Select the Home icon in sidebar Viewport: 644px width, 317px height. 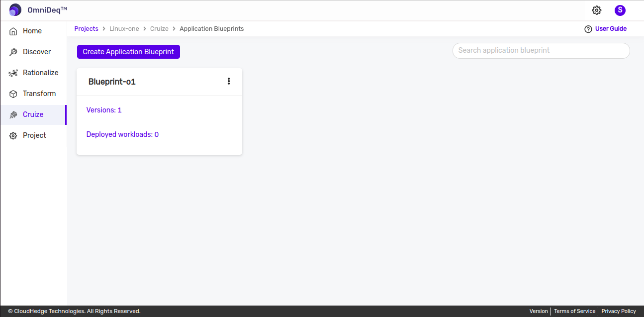pos(13,31)
